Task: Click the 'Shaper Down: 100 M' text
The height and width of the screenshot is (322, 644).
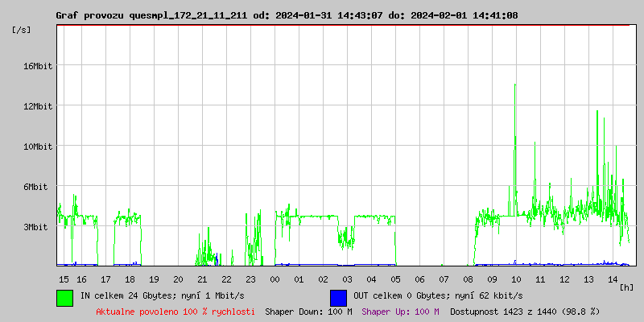Action: (x=308, y=311)
